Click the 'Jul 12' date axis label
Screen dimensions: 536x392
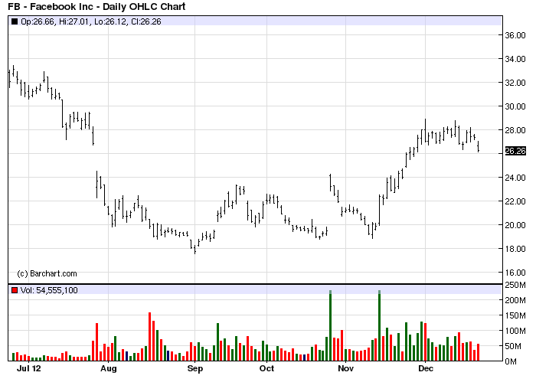[29, 368]
